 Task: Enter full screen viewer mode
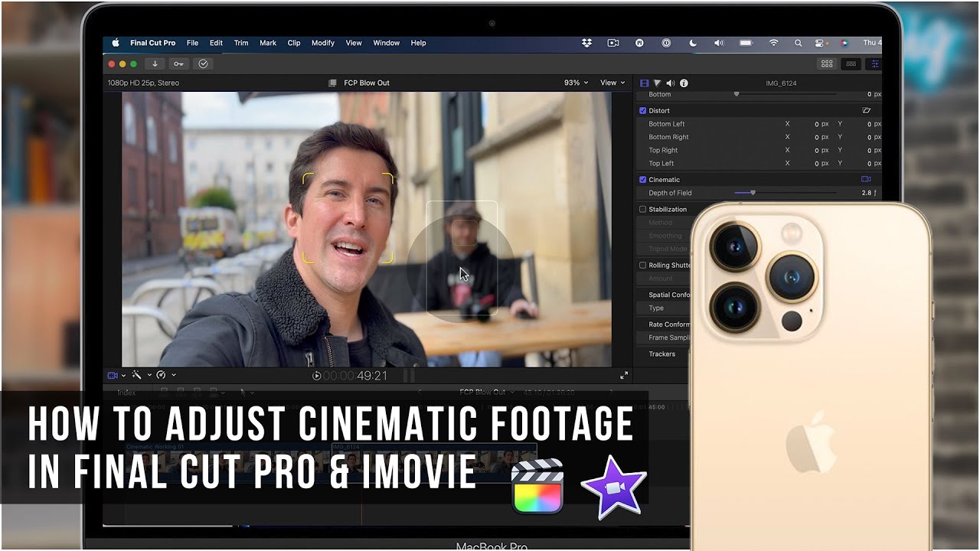tap(624, 376)
